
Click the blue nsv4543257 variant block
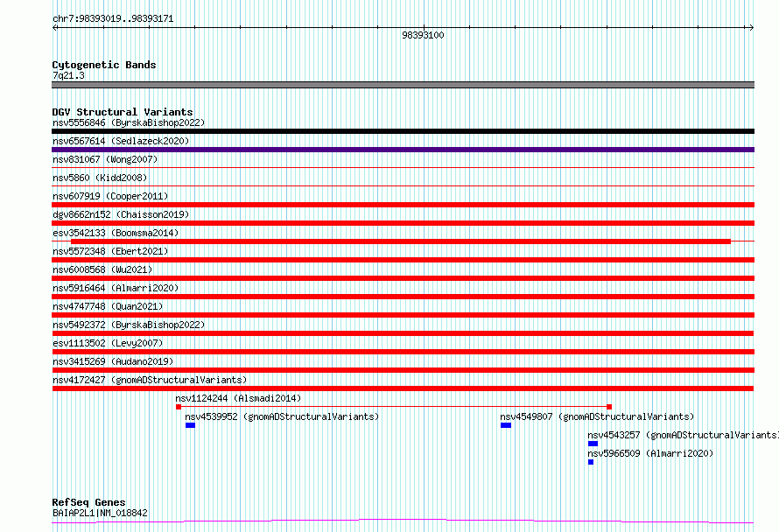click(x=593, y=444)
